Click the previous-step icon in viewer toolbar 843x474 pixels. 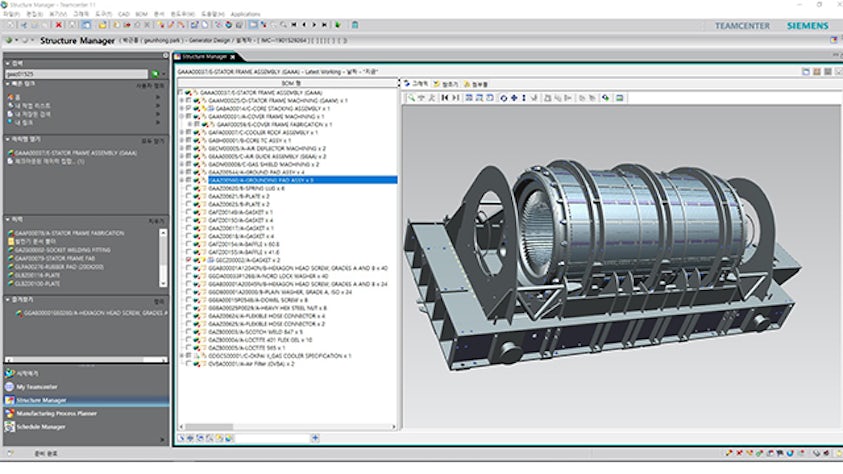pos(445,98)
